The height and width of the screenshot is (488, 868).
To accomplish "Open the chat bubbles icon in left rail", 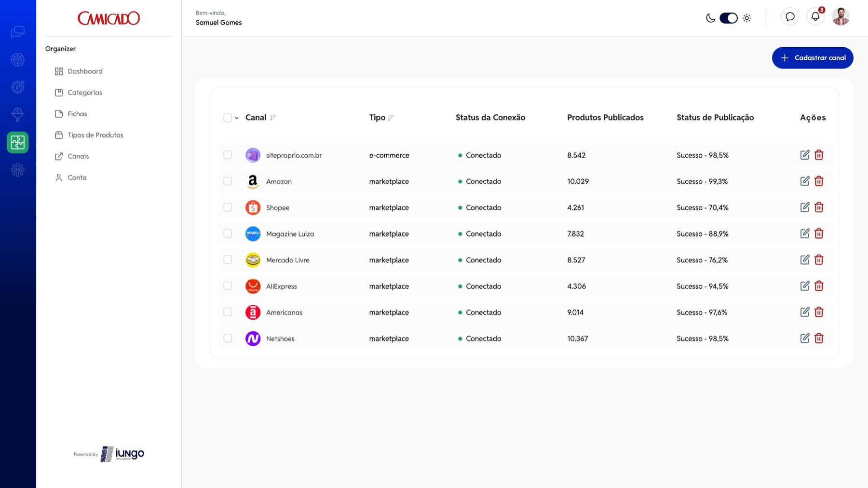I will click(18, 32).
